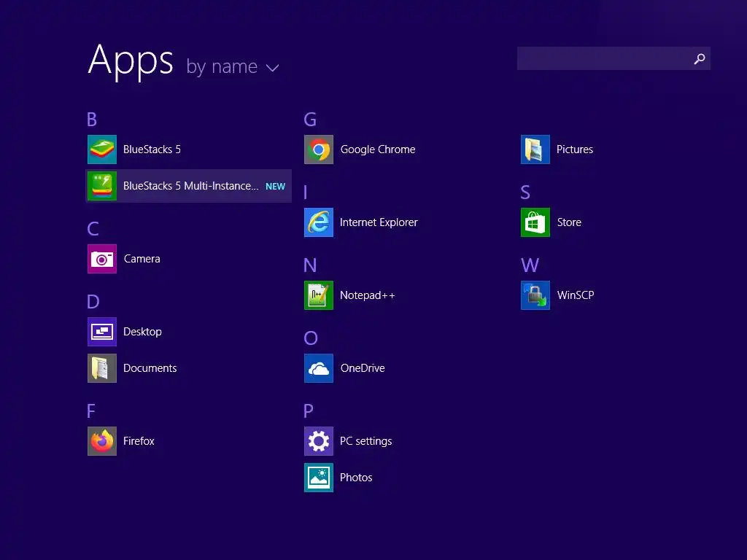Image resolution: width=747 pixels, height=560 pixels.
Task: Click the W letter group header
Action: (x=530, y=265)
